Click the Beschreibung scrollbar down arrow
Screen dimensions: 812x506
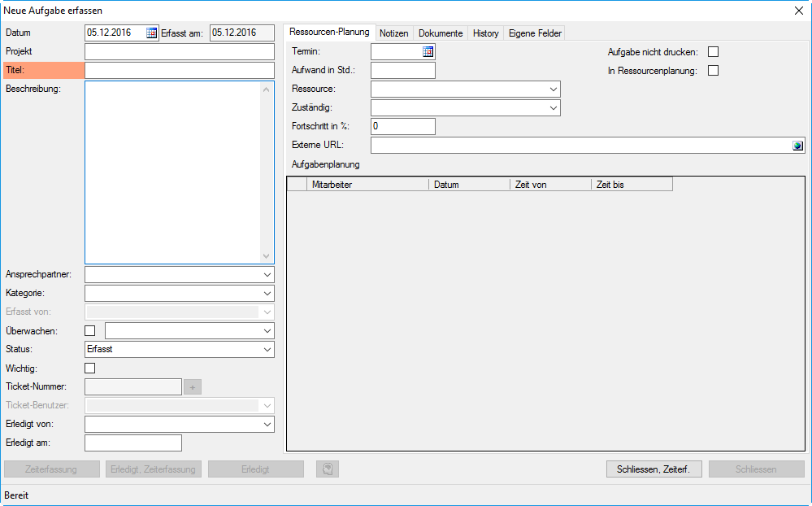point(266,255)
